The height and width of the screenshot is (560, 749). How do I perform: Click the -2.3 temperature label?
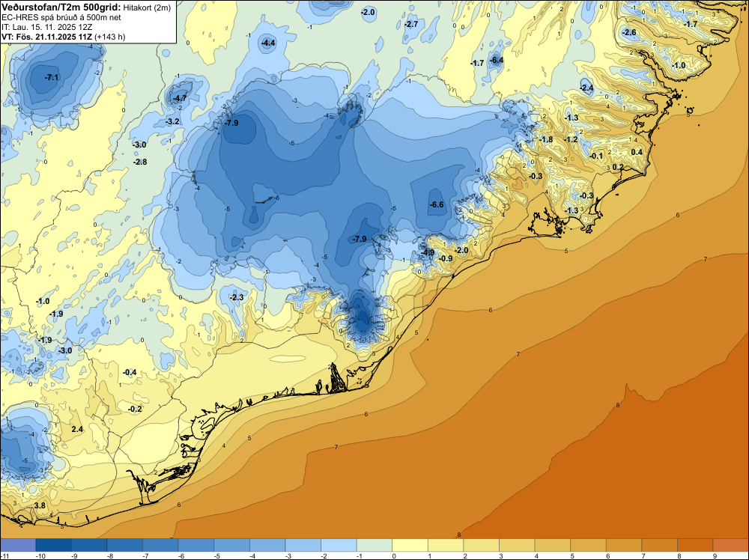click(x=237, y=297)
